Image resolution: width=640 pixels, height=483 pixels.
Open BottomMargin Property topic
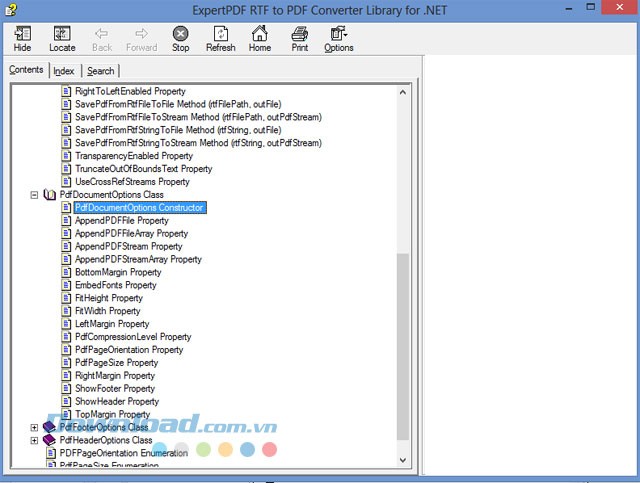(x=118, y=272)
